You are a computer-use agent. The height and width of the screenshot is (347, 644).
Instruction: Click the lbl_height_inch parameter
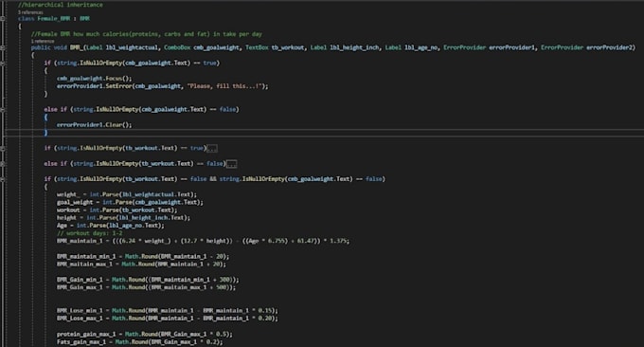(x=354, y=47)
